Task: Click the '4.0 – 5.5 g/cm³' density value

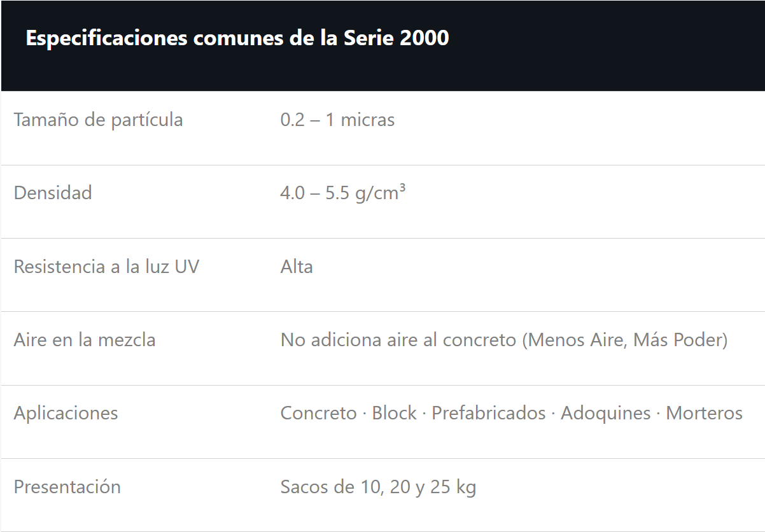Action: 343,193
